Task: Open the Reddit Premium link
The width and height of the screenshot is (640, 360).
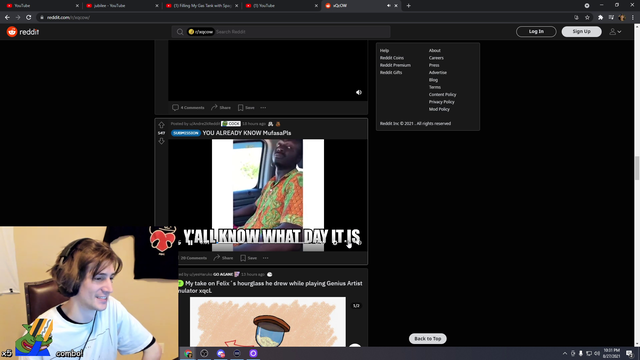Action: [395, 65]
